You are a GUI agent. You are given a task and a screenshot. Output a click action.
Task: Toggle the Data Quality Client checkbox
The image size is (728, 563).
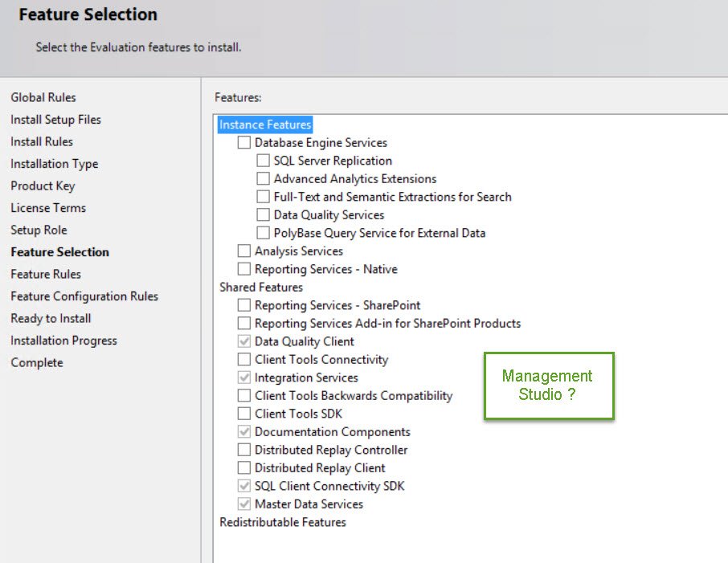(x=244, y=341)
